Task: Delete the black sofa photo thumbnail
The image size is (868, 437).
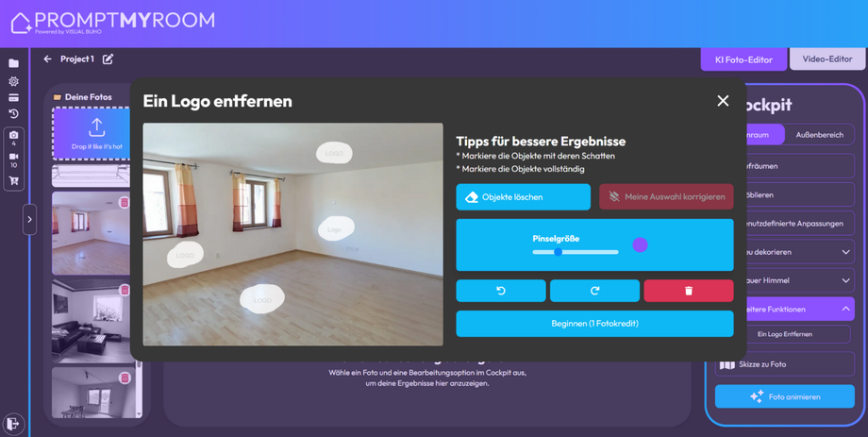Action: 125,290
